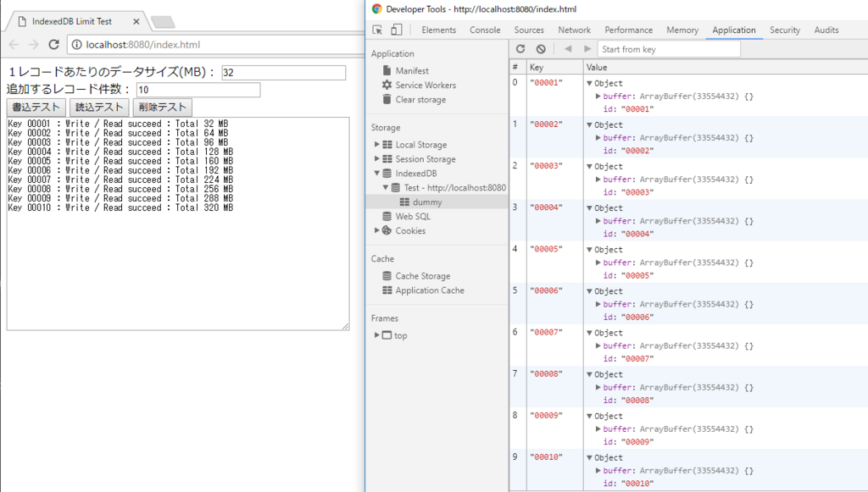
Task: Open Clear storage panel
Action: pyautogui.click(x=414, y=100)
